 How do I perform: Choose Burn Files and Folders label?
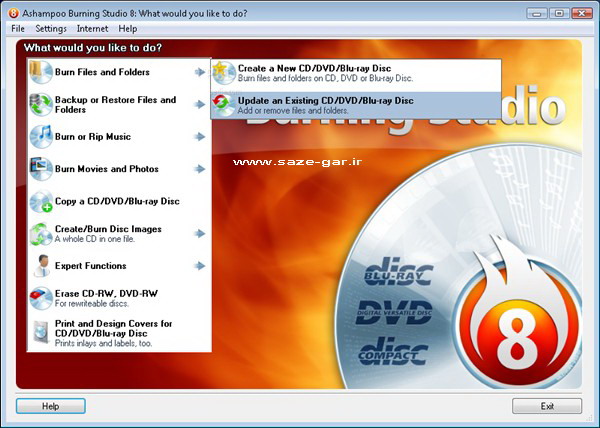102,72
